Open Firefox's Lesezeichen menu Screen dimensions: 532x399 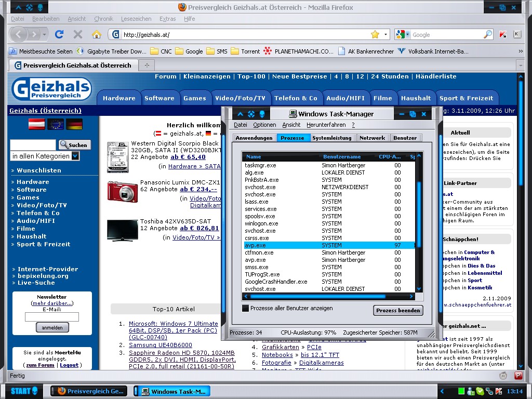(x=136, y=19)
